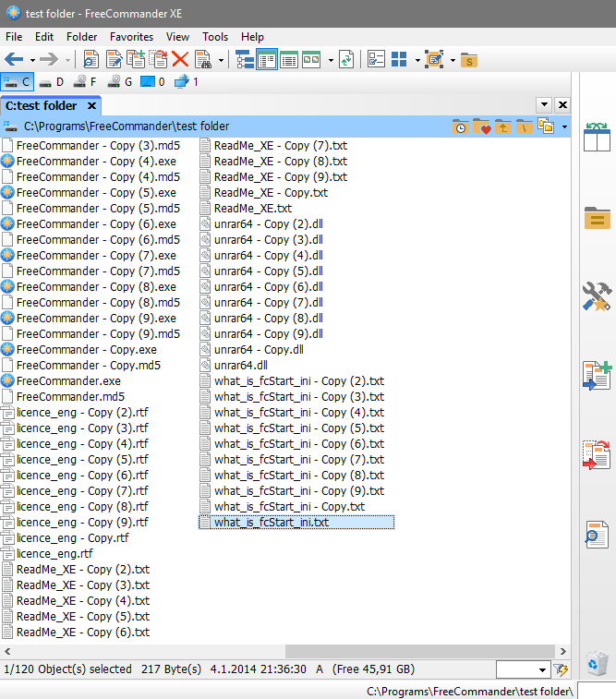Open the Tools menu
The image size is (616, 699).
click(x=215, y=37)
